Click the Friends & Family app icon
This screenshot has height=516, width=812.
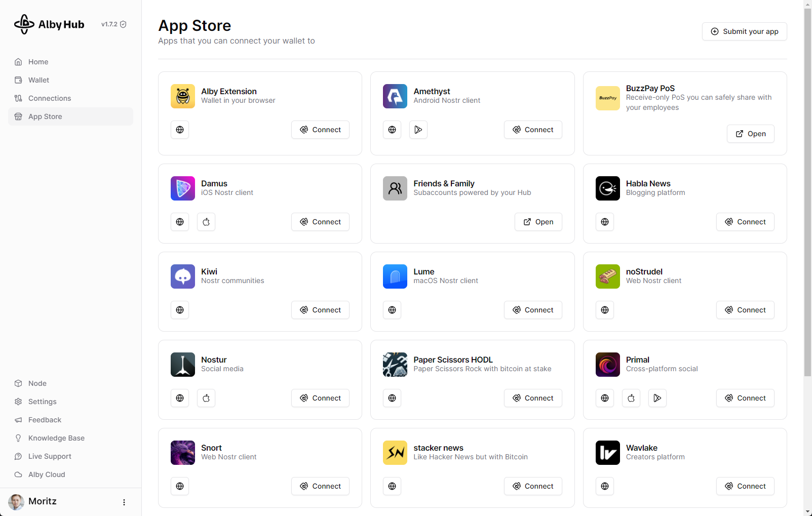click(x=395, y=188)
